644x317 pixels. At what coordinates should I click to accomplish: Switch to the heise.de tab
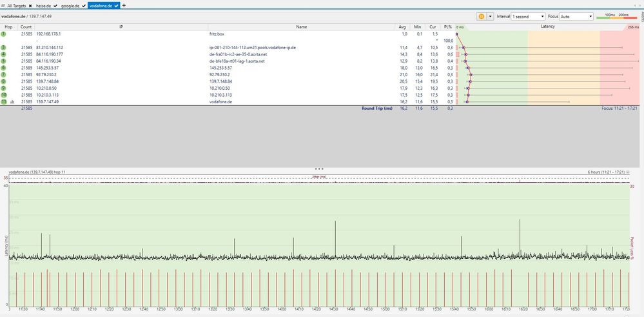pyautogui.click(x=44, y=5)
